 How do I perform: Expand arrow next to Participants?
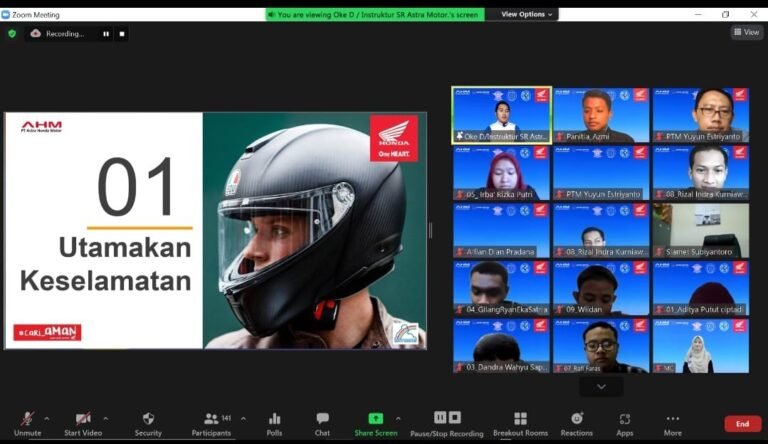pyautogui.click(x=243, y=419)
